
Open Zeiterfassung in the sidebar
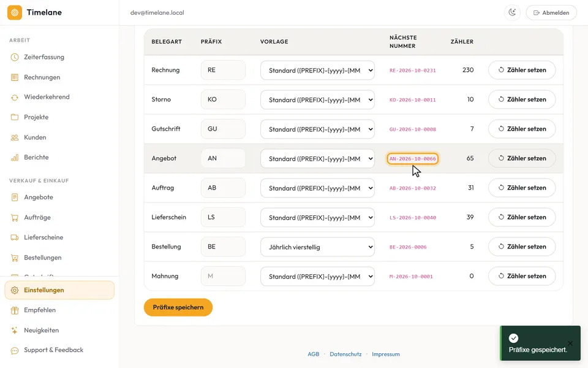point(59,57)
